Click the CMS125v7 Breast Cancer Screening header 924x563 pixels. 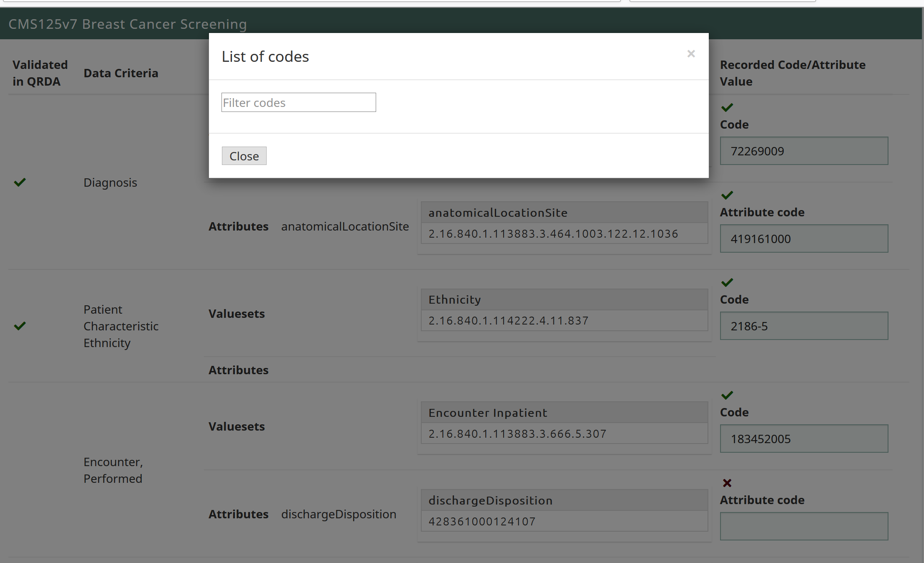[127, 24]
